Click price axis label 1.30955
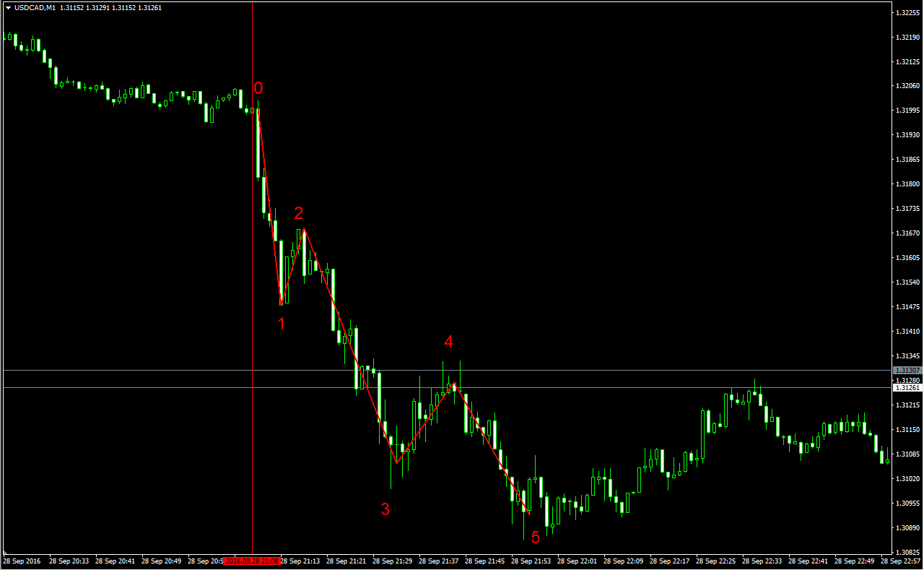924x570 pixels. tap(907, 504)
